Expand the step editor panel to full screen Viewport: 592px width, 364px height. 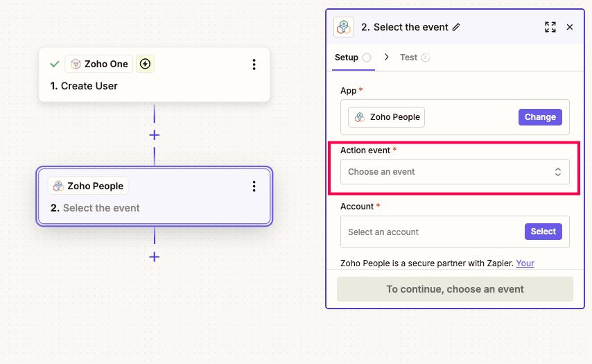click(x=550, y=27)
